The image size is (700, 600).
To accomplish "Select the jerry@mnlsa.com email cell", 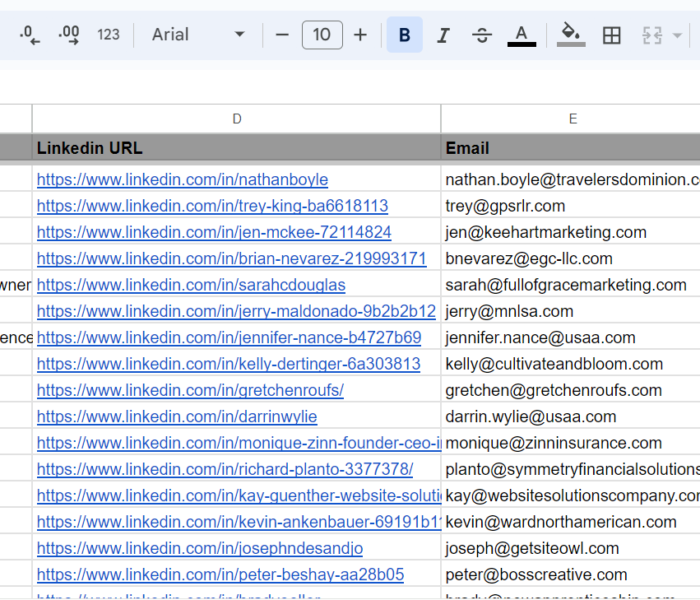I will coord(571,311).
